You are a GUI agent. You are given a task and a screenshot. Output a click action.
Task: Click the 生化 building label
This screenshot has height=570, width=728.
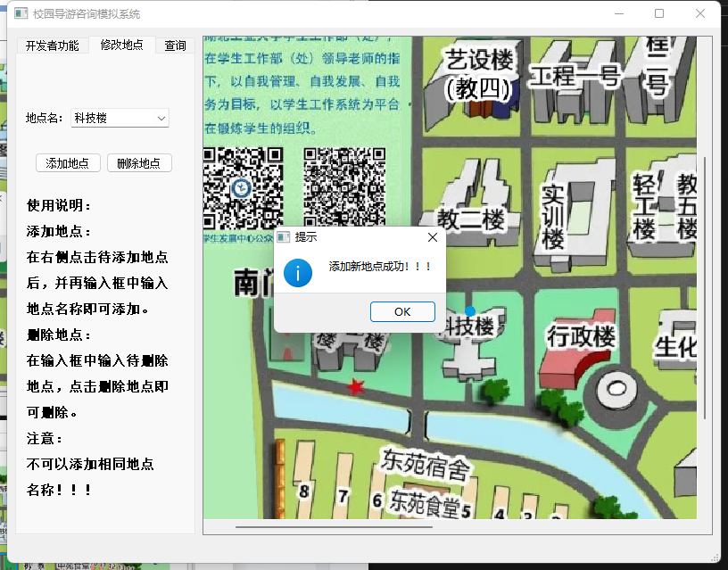click(675, 347)
